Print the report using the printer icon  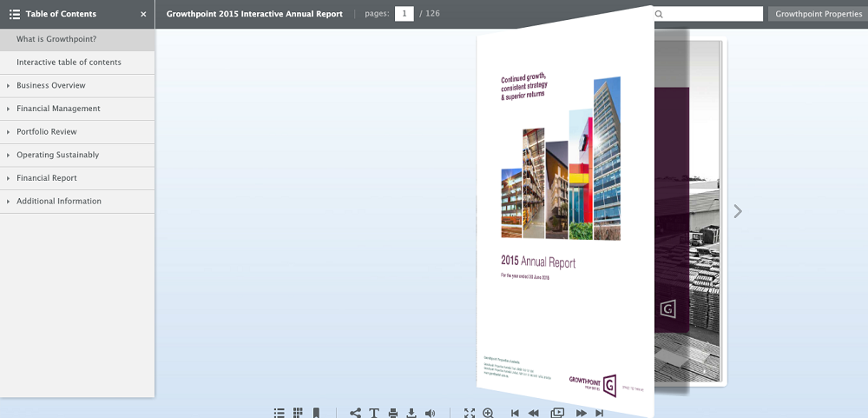pos(393,413)
